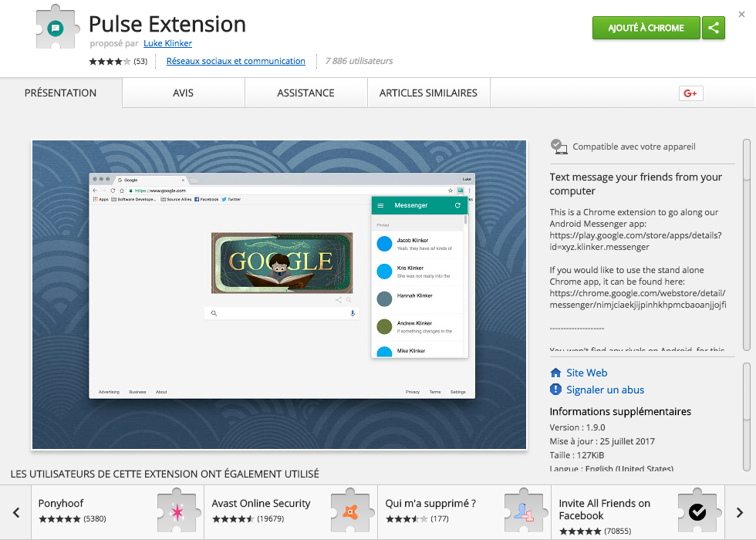Open Réseaux sociaux et communication category
This screenshot has width=756, height=540.
click(236, 61)
